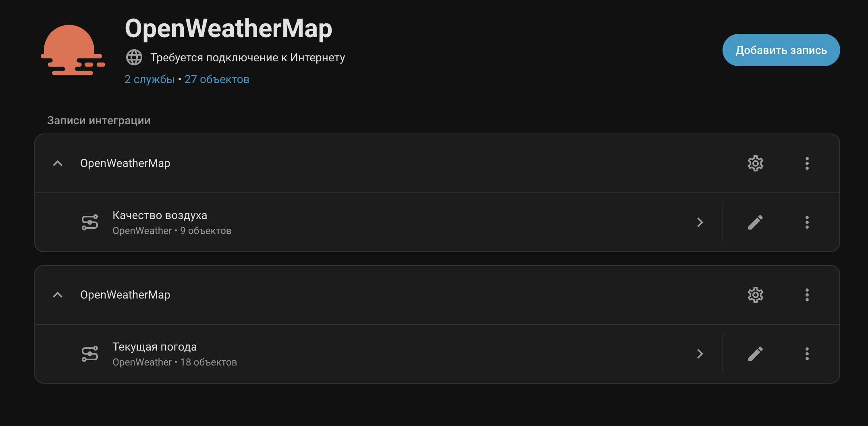Edit the Текущая погода service with pencil
This screenshot has width=868, height=426.
(x=755, y=354)
